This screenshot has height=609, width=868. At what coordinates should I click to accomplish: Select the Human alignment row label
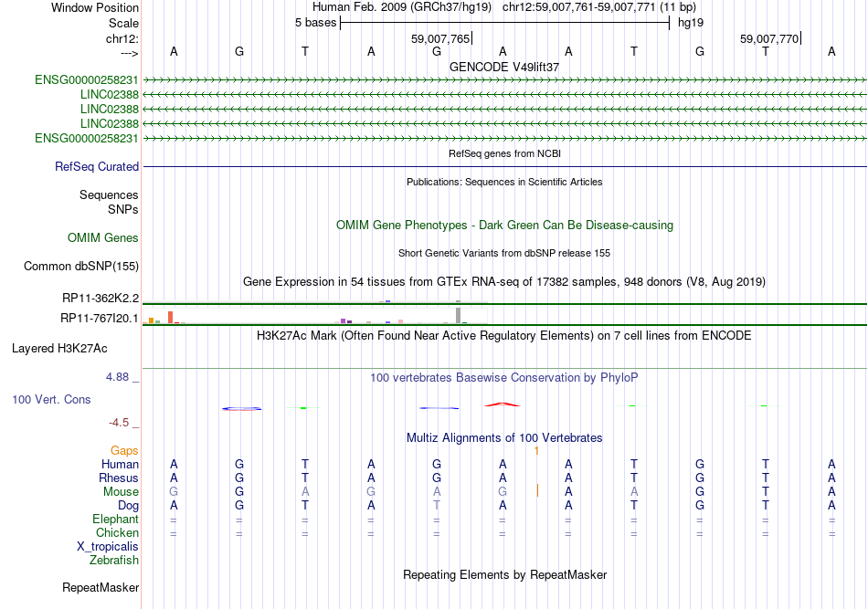pos(120,464)
